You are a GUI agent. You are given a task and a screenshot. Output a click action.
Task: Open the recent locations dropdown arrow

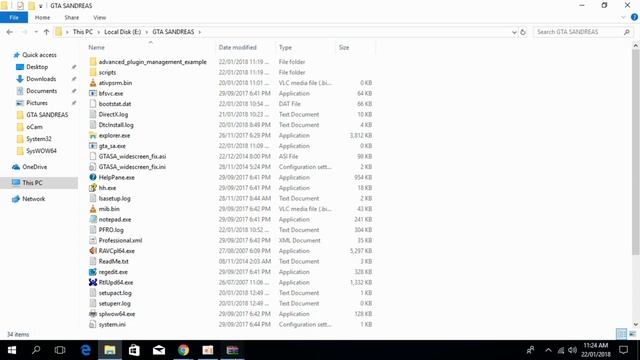click(x=36, y=32)
